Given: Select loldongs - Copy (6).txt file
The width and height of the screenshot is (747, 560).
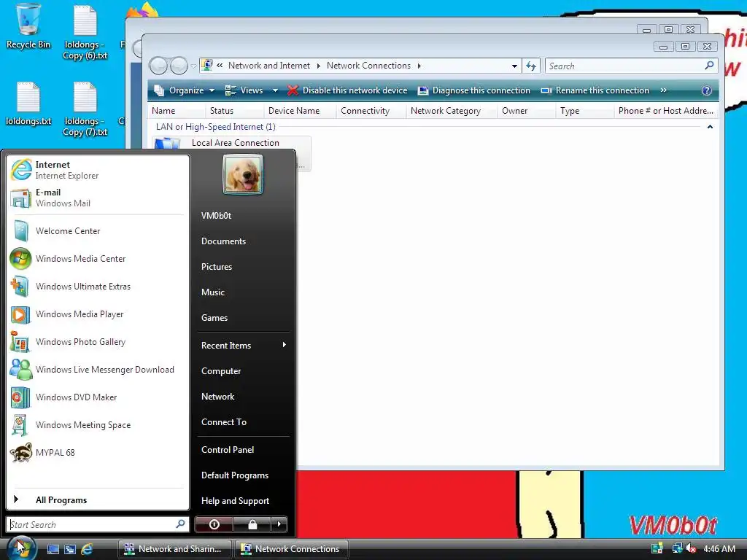Looking at the screenshot, I should tap(85, 32).
